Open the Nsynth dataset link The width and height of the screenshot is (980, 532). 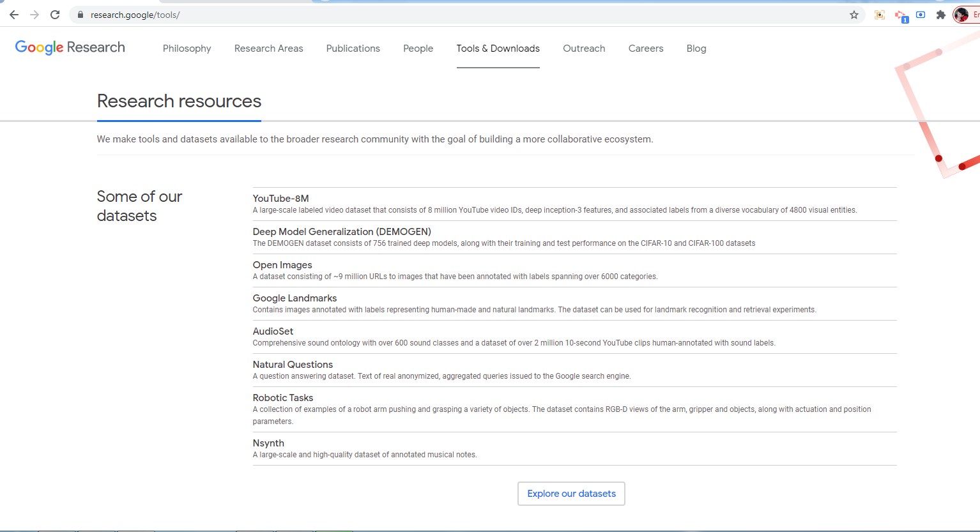coord(268,443)
